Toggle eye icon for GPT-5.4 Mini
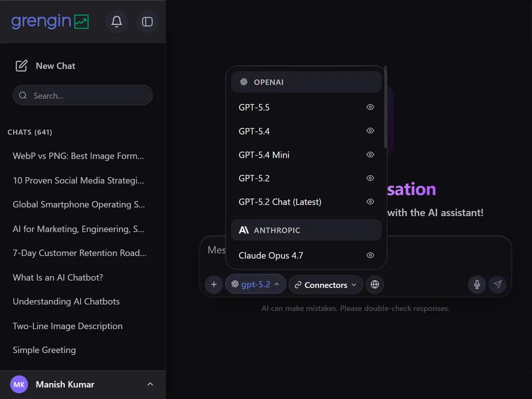The height and width of the screenshot is (399, 532). (370, 155)
